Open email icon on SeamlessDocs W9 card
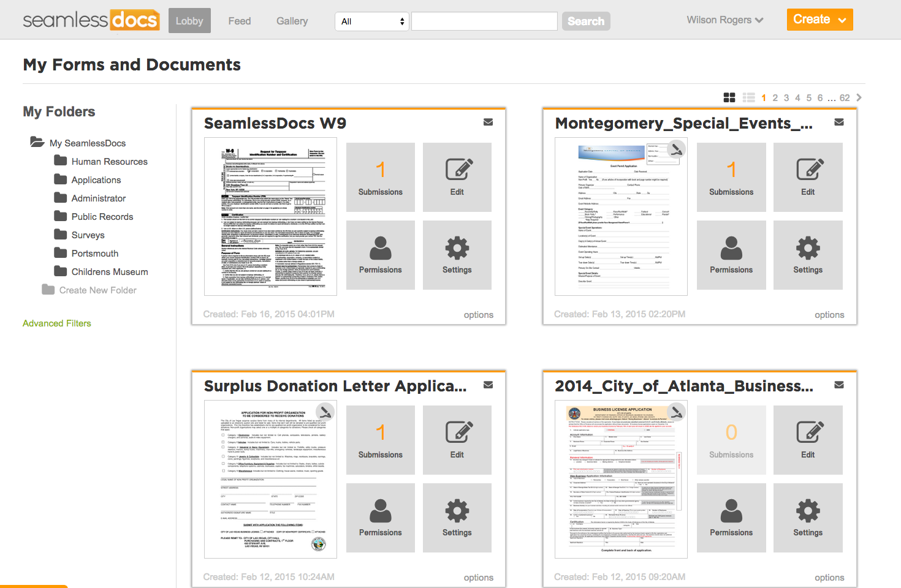Viewport: 901px width, 588px height. (x=488, y=122)
